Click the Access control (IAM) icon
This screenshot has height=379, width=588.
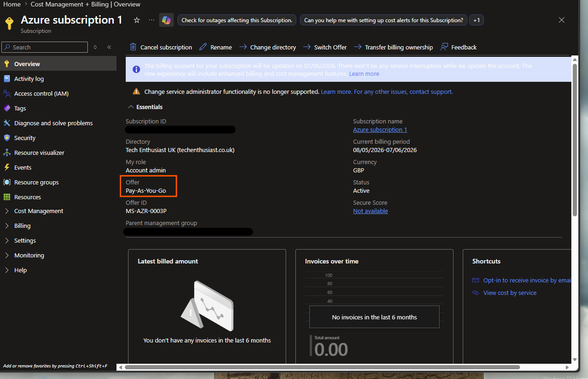(x=6, y=93)
